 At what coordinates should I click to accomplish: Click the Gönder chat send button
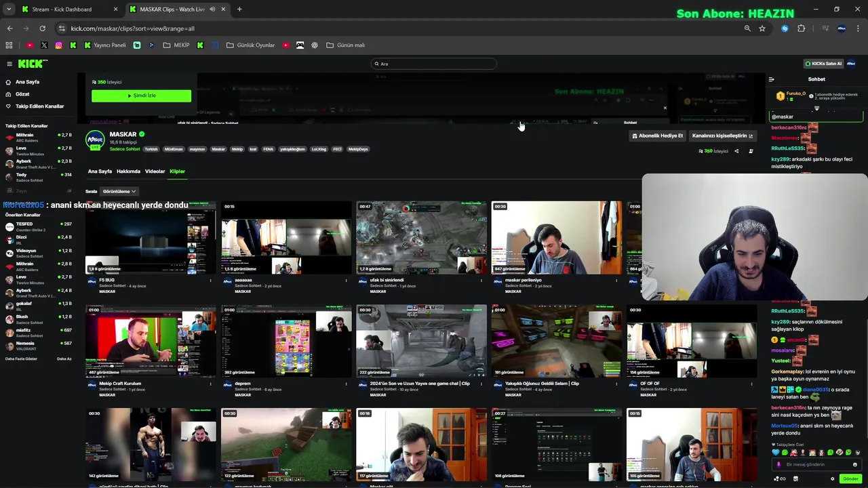(x=850, y=479)
